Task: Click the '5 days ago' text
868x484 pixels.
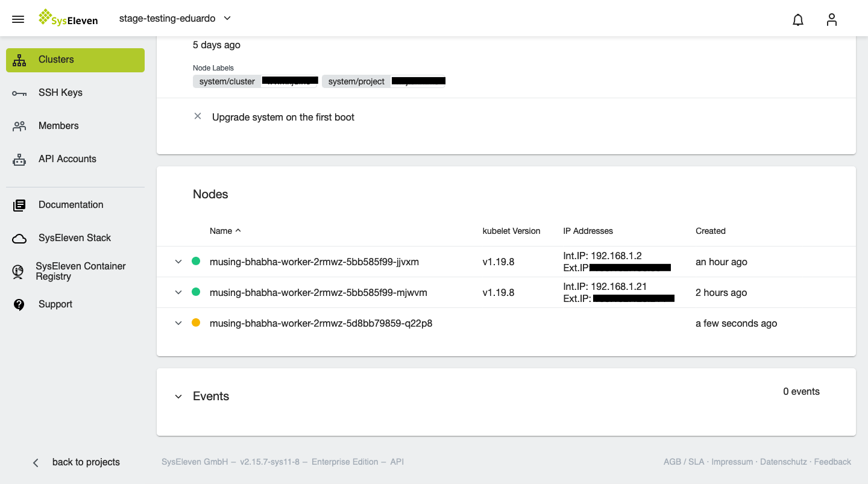Action: [x=216, y=45]
